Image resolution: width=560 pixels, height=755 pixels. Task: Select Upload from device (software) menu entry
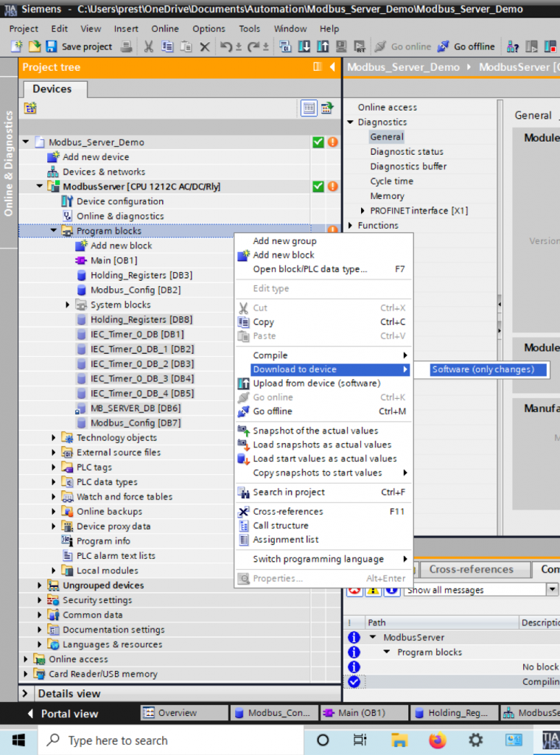[324, 383]
